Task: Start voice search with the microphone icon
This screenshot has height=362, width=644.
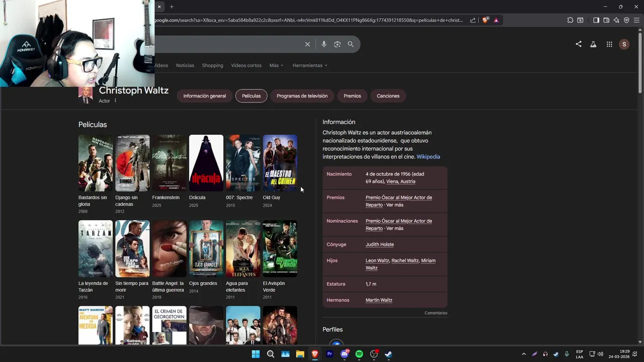Action: pyautogui.click(x=324, y=44)
